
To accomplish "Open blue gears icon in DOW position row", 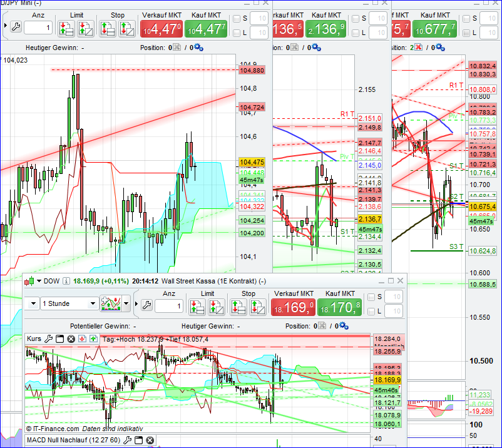I will (344, 326).
